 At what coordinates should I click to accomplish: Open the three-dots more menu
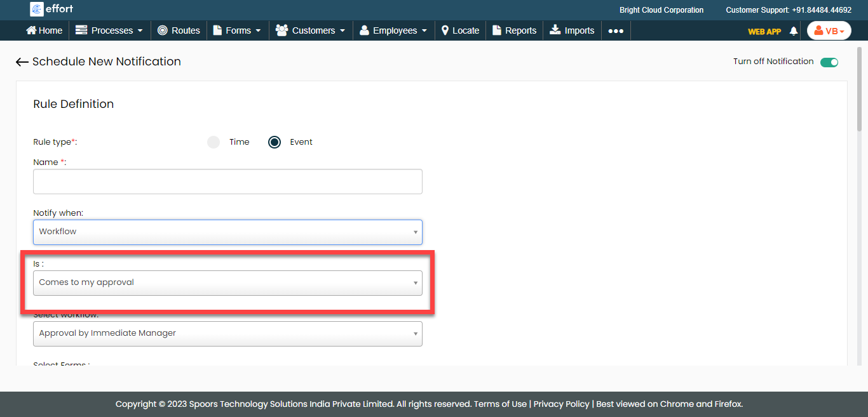tap(616, 30)
